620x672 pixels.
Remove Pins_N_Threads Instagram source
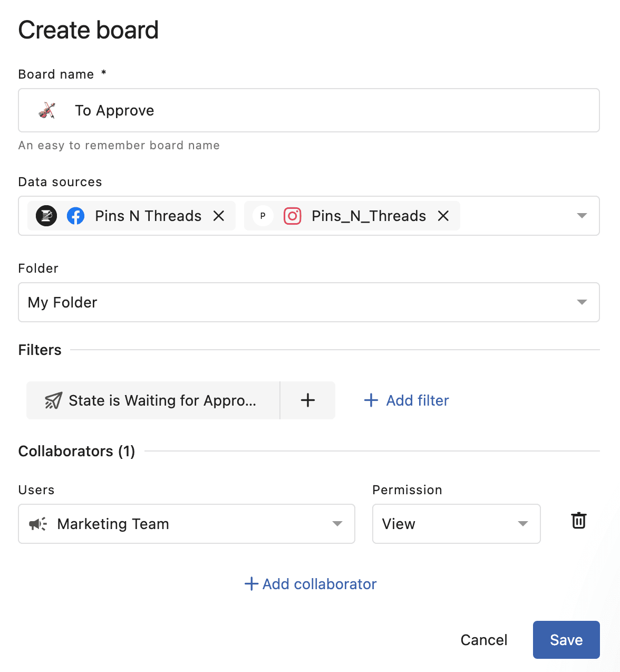(x=443, y=216)
